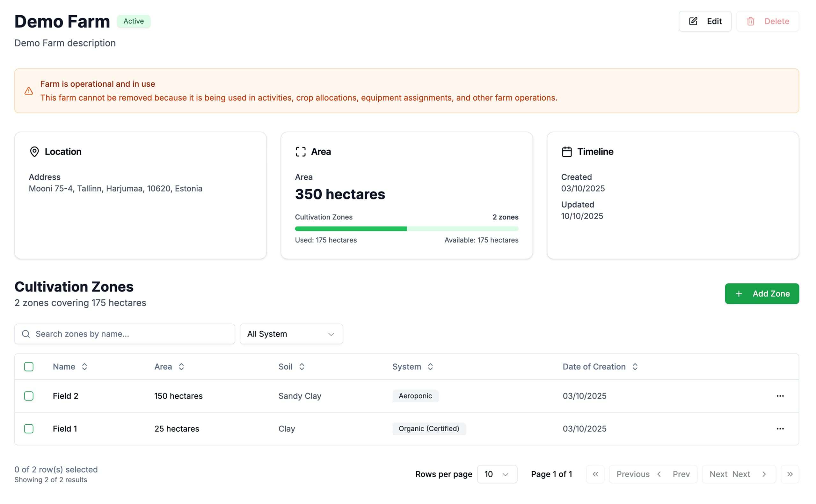
Task: Sort the table by the Name column
Action: click(x=85, y=366)
